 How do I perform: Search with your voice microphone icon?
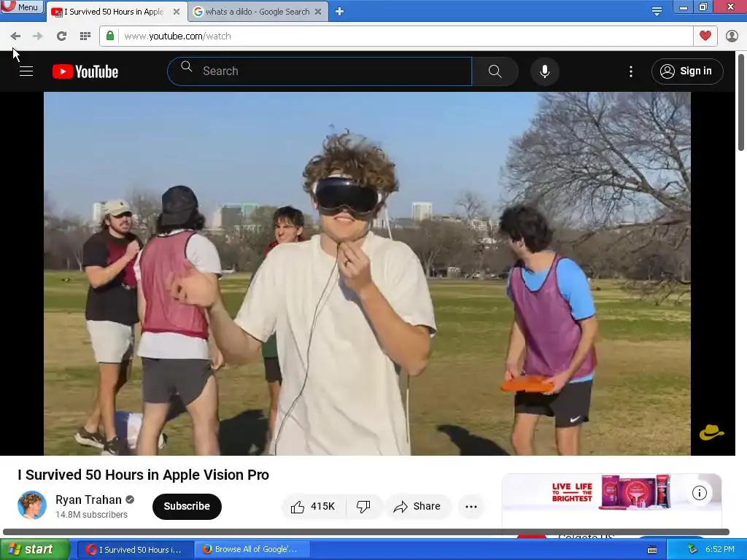(x=544, y=71)
